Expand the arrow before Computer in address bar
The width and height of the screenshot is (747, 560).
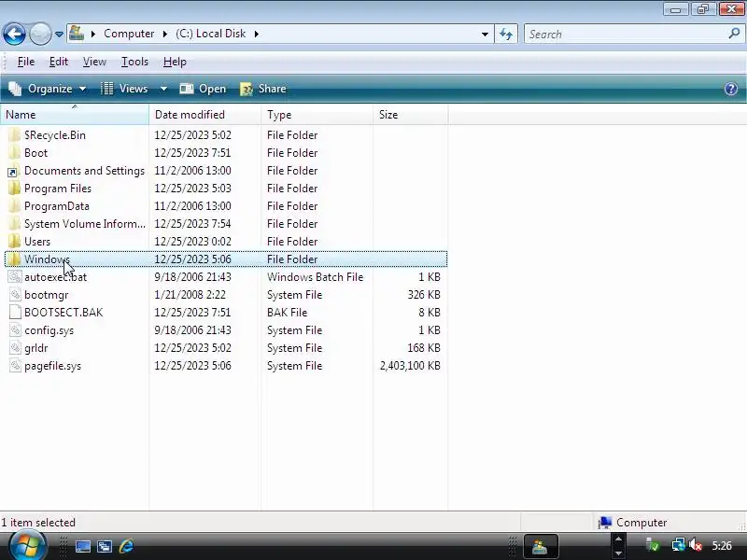[93, 34]
